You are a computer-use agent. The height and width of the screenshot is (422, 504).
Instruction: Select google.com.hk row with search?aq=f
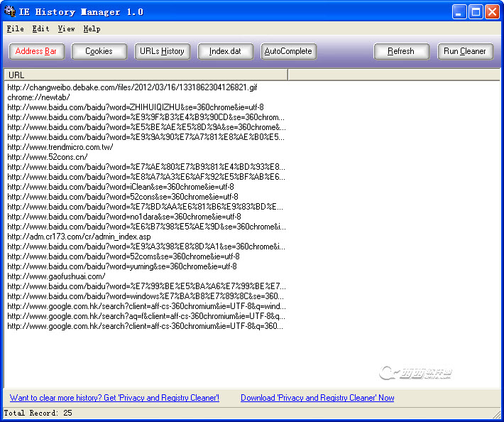[x=146, y=316]
